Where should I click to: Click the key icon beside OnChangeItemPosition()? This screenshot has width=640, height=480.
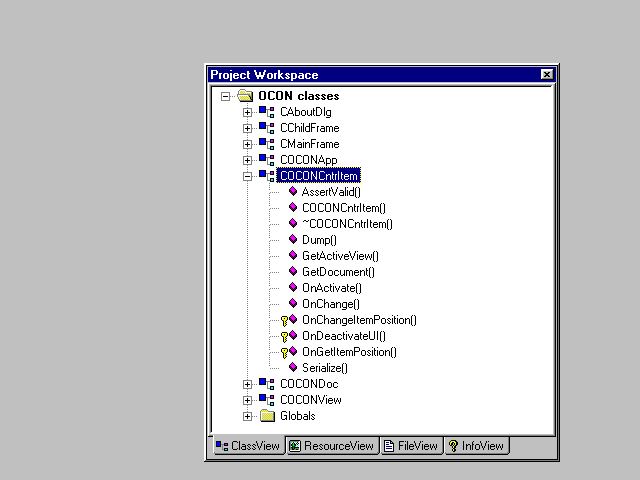(x=284, y=321)
